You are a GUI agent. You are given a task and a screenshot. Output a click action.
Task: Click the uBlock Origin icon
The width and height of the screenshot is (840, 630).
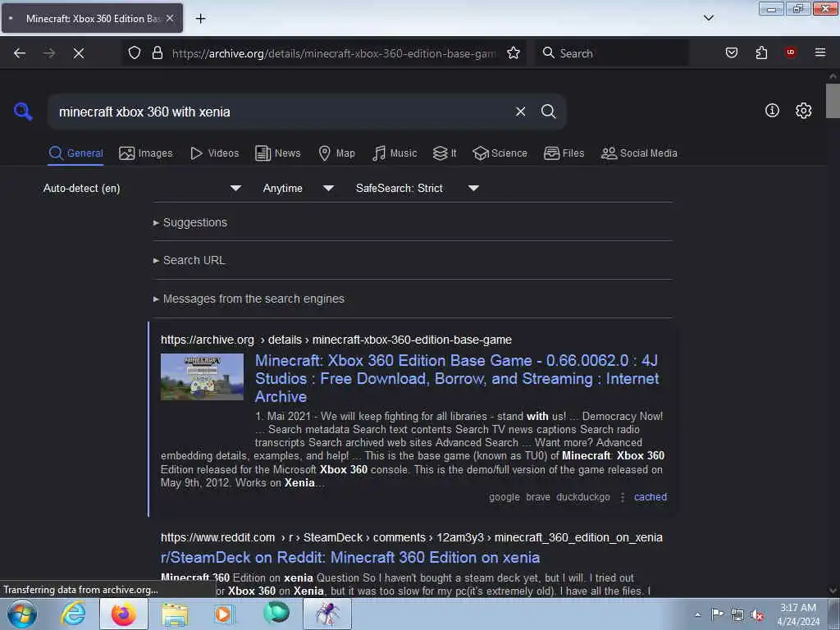pos(790,52)
